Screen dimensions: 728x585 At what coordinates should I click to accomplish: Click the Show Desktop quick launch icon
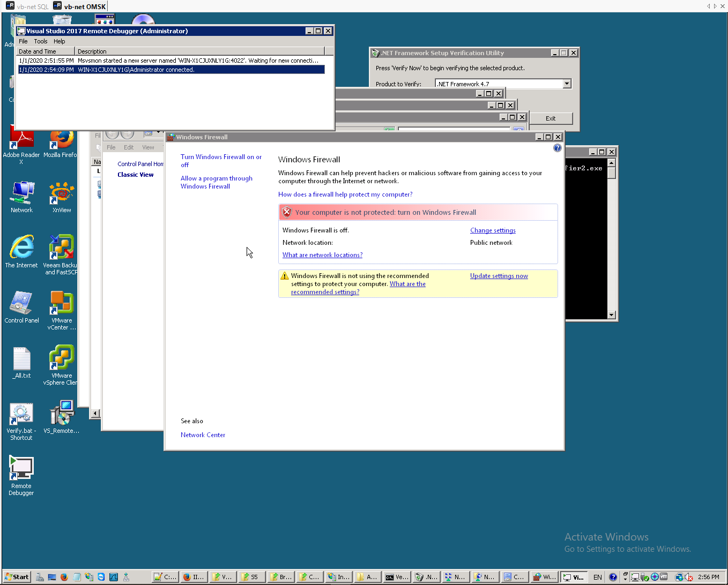[x=52, y=577]
